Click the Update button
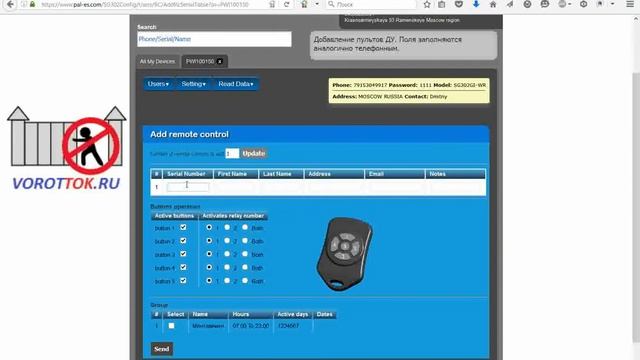This screenshot has height=360, width=640. click(x=253, y=153)
